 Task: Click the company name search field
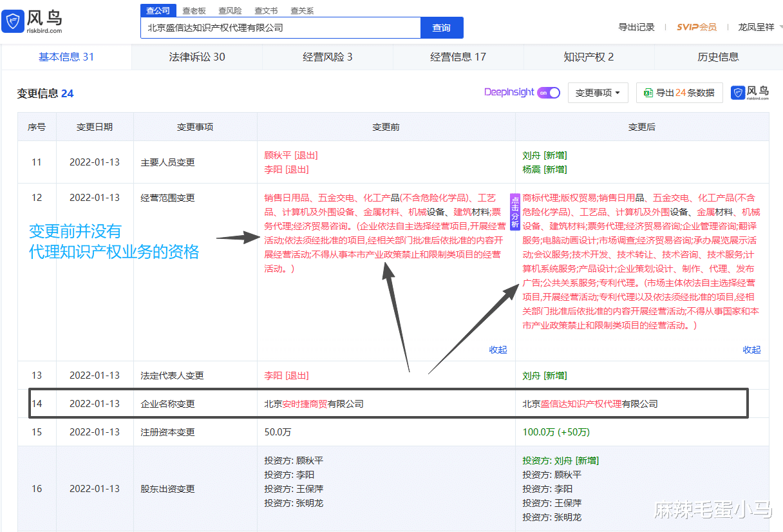[x=281, y=28]
